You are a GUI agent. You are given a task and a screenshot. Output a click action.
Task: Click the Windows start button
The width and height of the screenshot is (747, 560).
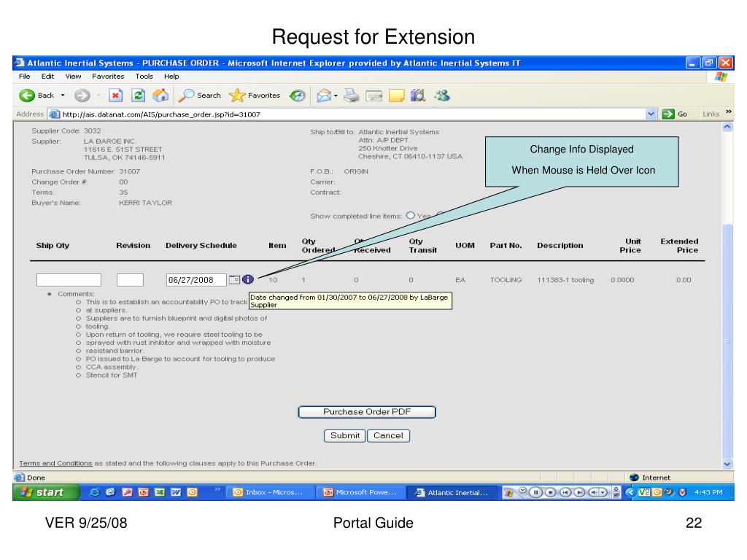46,492
